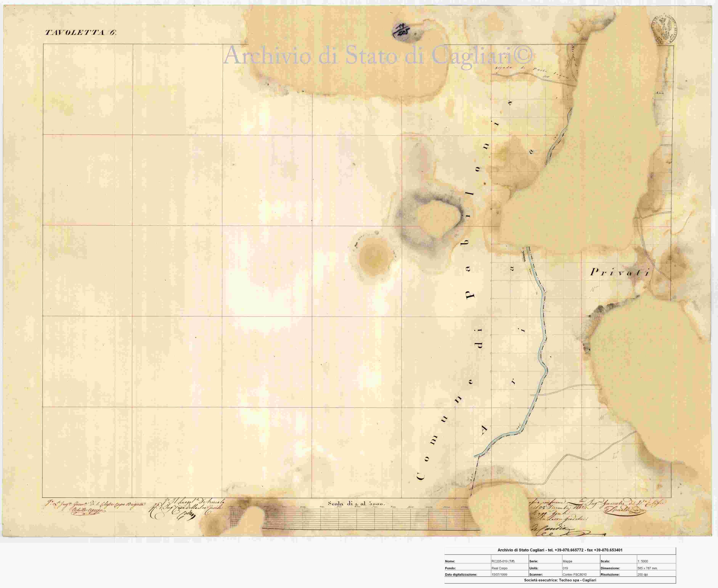
Task: Click the '1: 5000' scala value
Action: [643, 561]
